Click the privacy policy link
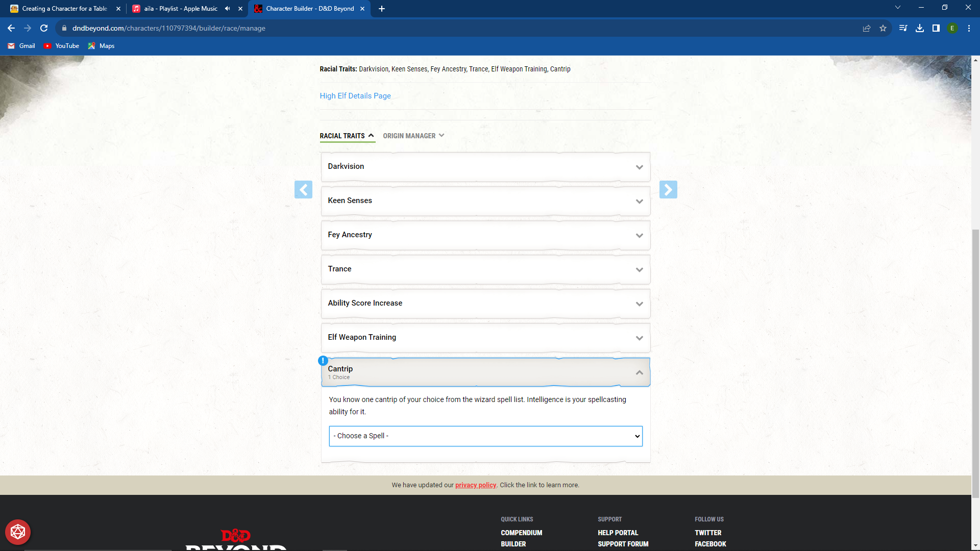Image resolution: width=980 pixels, height=551 pixels. [475, 485]
